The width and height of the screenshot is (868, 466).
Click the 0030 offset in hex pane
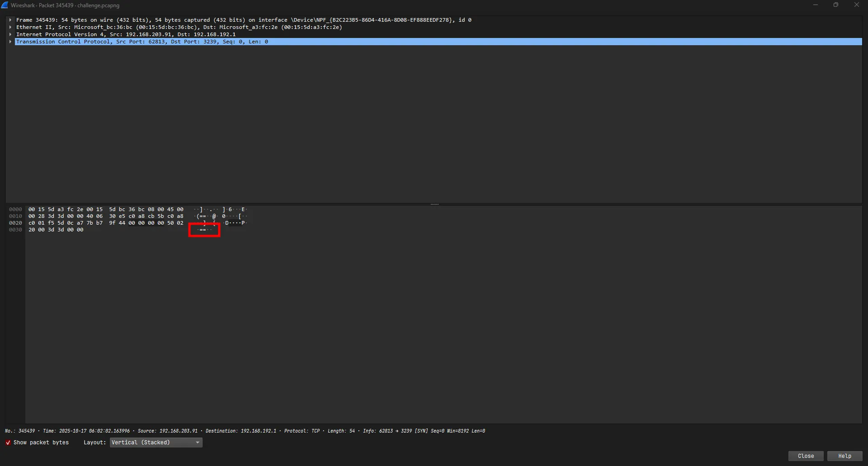[x=15, y=230]
